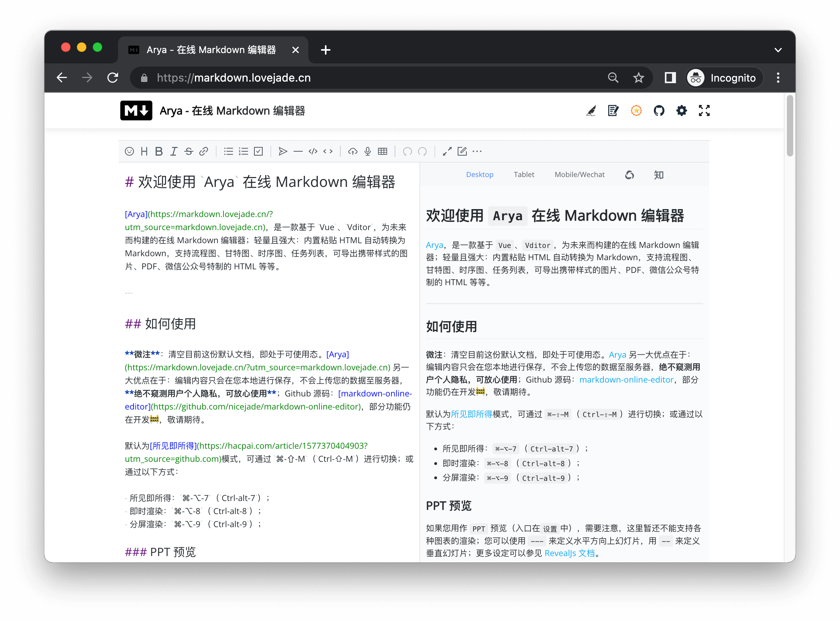Expand the more options ellipsis

477,151
